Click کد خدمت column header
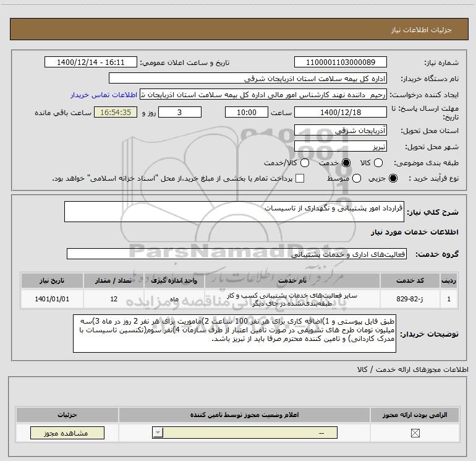The image size is (476, 461). pos(409,280)
